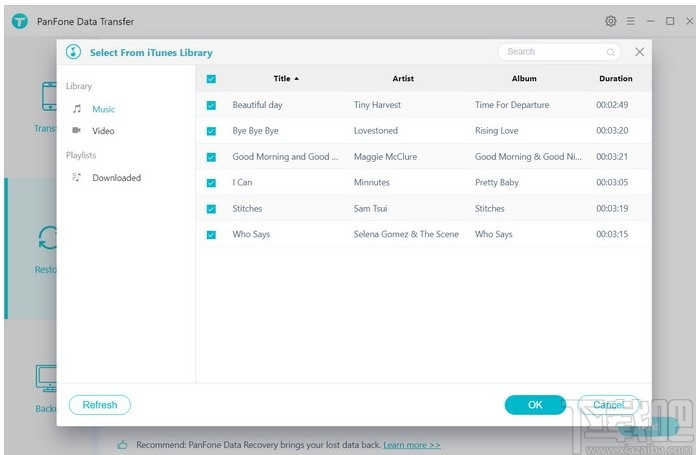Click the Tiny Harvest artist cell
This screenshot has width=696, height=455.
tap(377, 105)
